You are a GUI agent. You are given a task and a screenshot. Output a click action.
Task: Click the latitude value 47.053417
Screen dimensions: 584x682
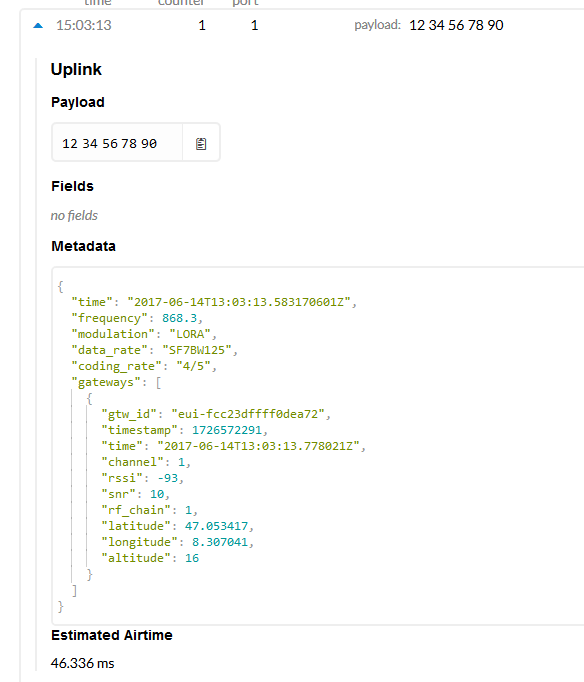216,526
